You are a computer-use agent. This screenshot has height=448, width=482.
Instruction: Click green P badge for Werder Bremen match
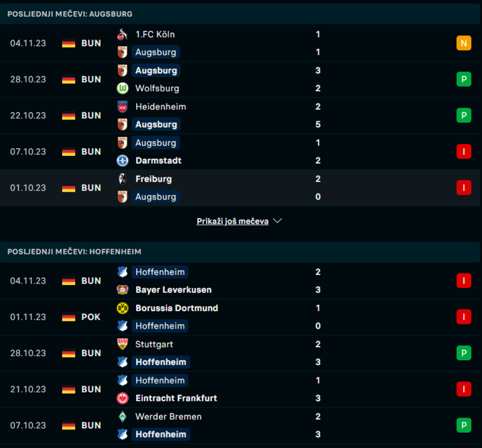click(x=463, y=425)
